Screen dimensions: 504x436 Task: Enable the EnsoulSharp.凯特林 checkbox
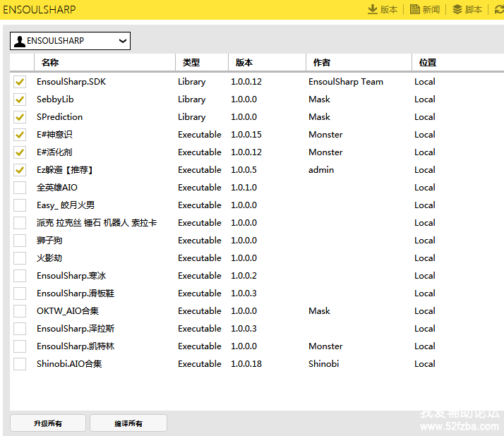pos(20,346)
